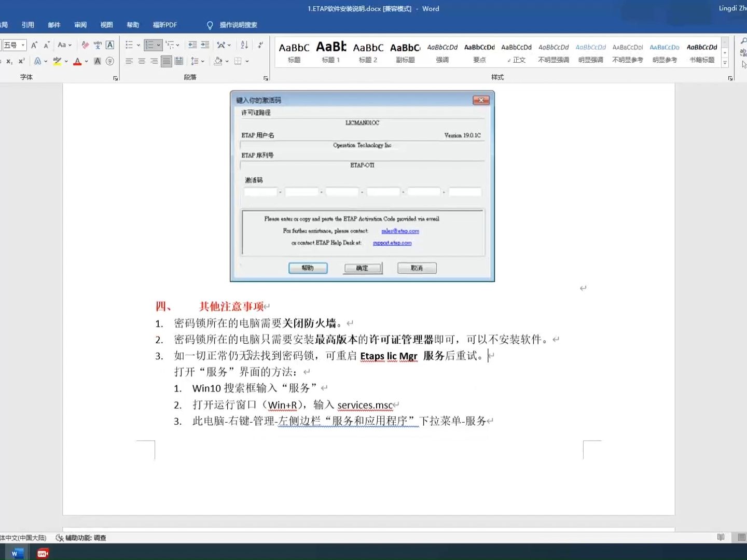The height and width of the screenshot is (560, 747).
Task: Toggle justified alignment
Action: (x=166, y=61)
